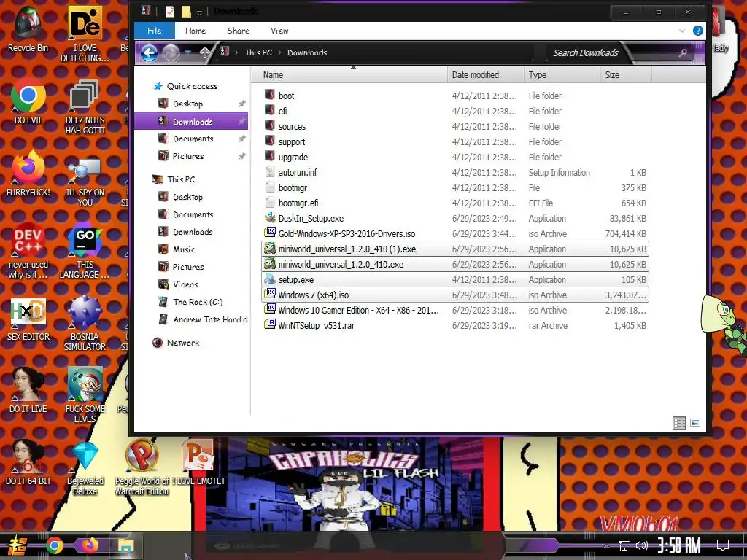The width and height of the screenshot is (747, 560).
Task: Select Music under This PC
Action: tap(184, 249)
